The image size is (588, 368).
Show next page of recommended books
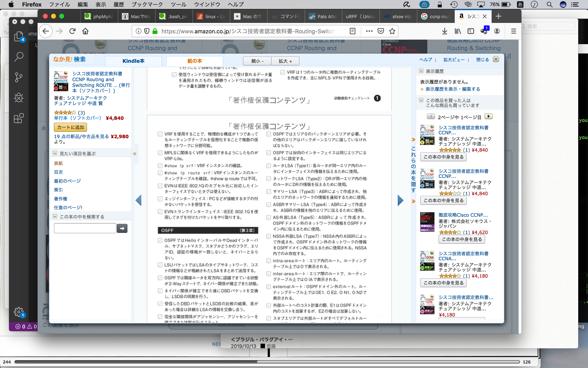pyautogui.click(x=488, y=116)
